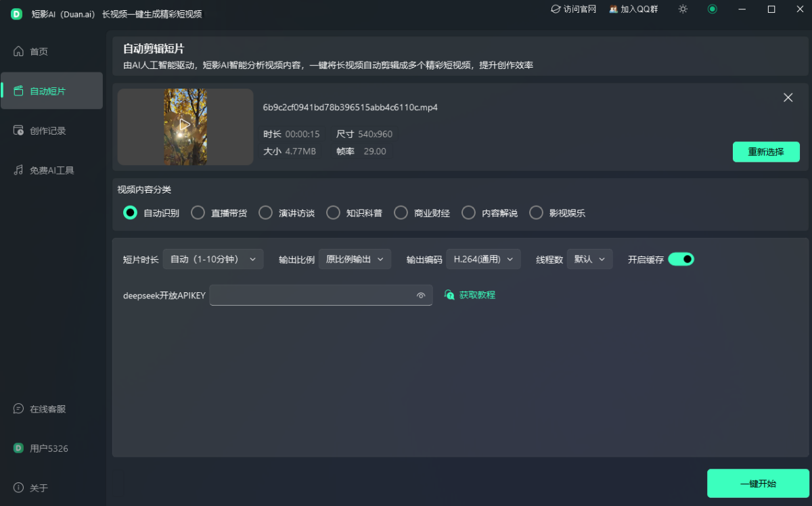
Task: Open the 输出编码 codec selector
Action: point(483,258)
